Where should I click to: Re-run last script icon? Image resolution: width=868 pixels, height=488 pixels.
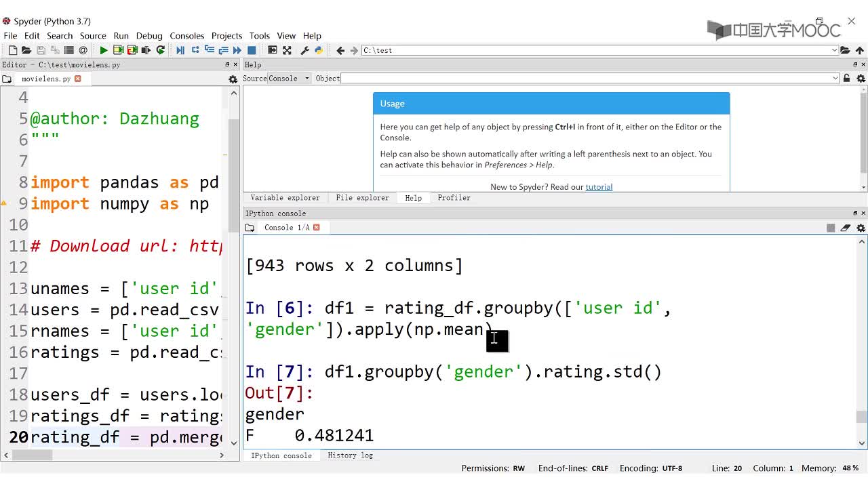tap(161, 50)
